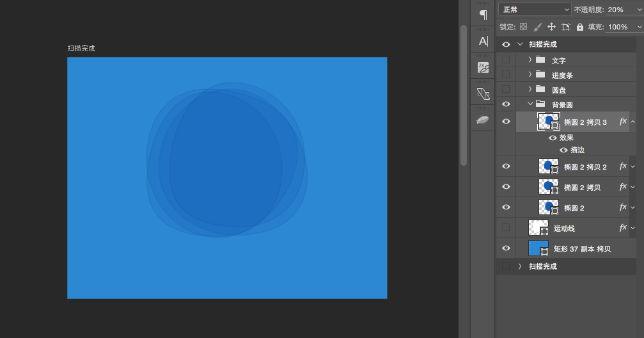Image resolution: width=644 pixels, height=338 pixels.
Task: Open the Paragraph panel icon
Action: coord(483,15)
